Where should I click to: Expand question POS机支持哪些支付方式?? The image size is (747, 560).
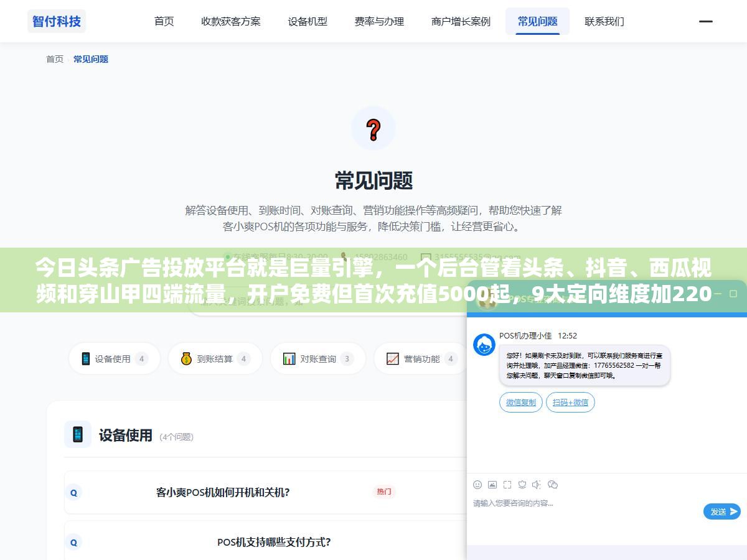pos(274,542)
